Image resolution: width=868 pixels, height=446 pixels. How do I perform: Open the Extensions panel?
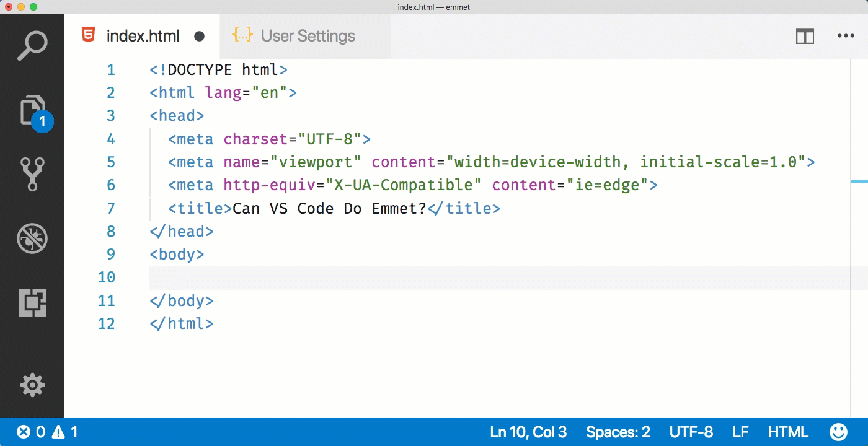(x=32, y=302)
